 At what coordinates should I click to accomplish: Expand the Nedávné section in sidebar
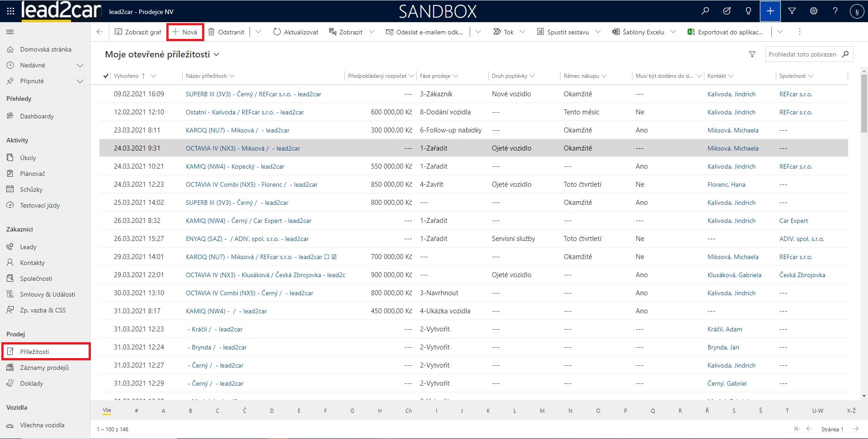[x=80, y=66]
